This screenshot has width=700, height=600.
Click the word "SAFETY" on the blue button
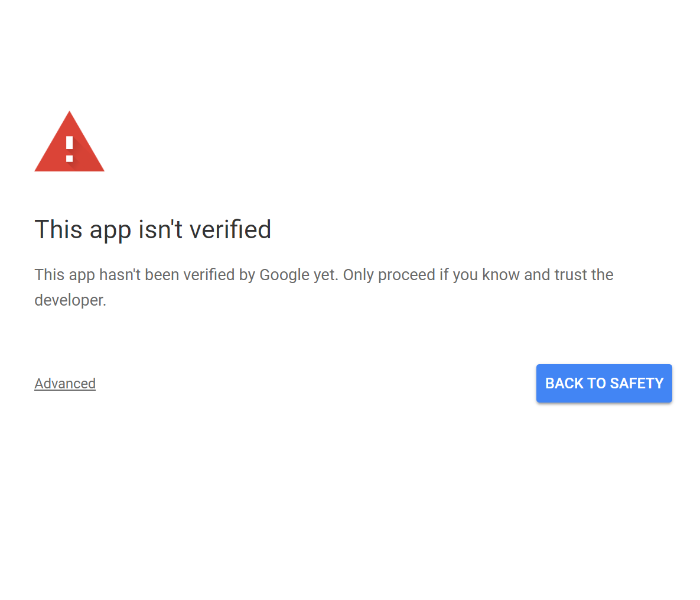pyautogui.click(x=637, y=383)
